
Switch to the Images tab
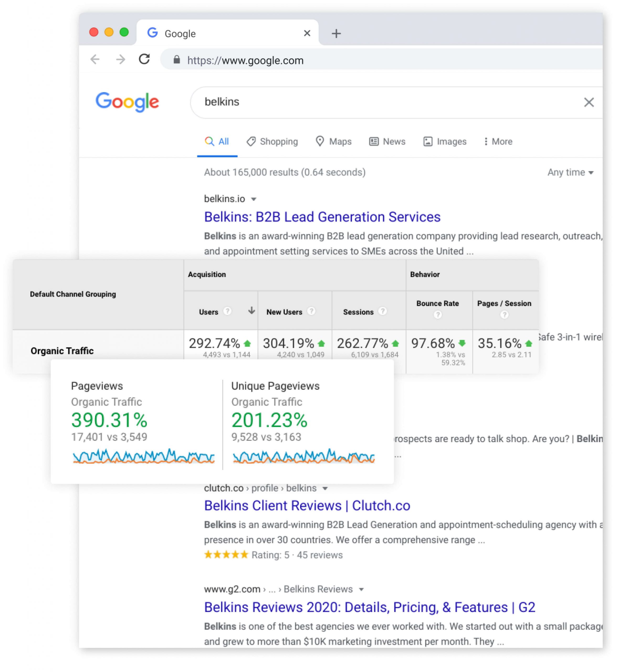pyautogui.click(x=445, y=142)
